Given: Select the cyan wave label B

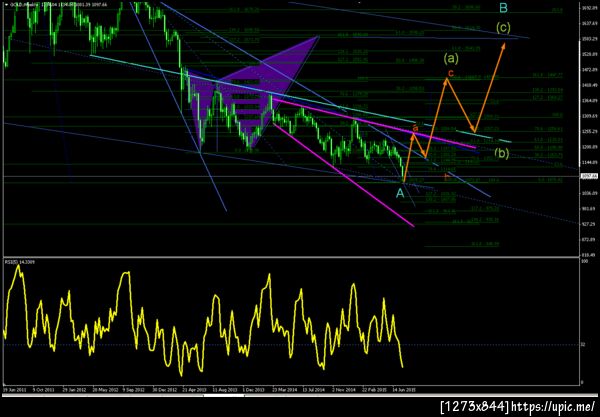Looking at the screenshot, I should tap(504, 8).
